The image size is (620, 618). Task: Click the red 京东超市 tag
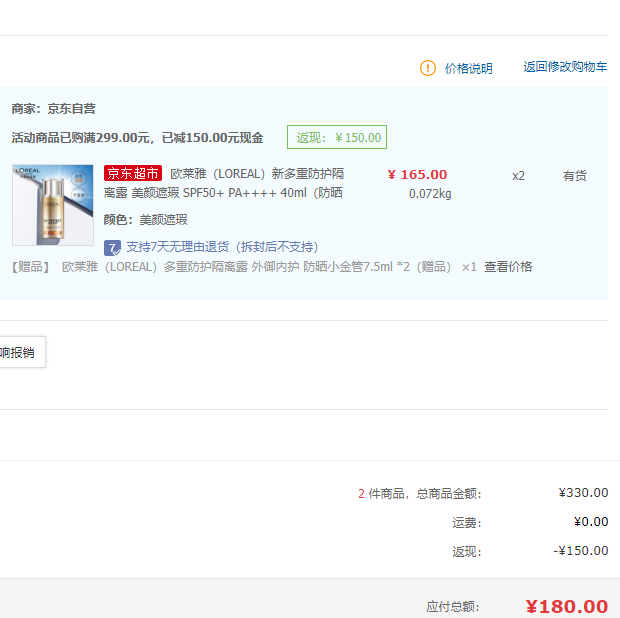pyautogui.click(x=133, y=173)
